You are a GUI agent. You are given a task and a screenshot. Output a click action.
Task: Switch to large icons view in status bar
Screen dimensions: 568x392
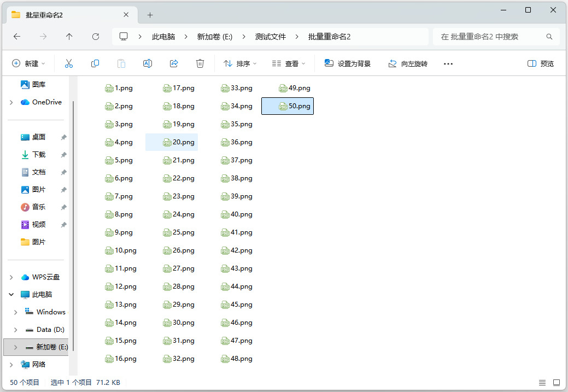557,383
